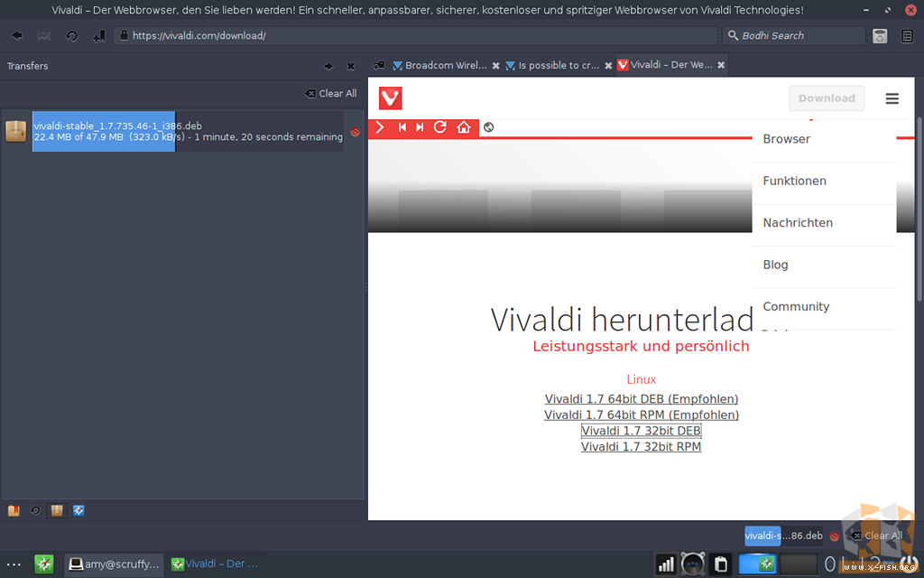Open the Community menu item

pyautogui.click(x=824, y=307)
